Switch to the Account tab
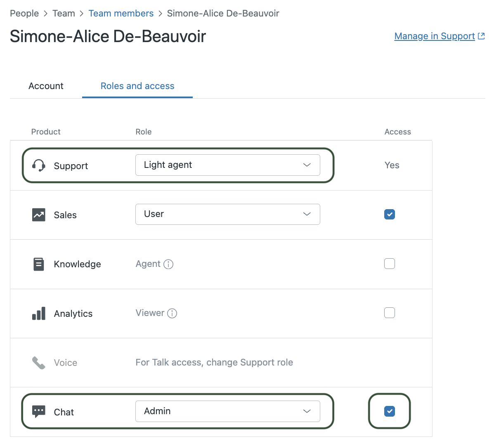The height and width of the screenshot is (448, 494). pyautogui.click(x=46, y=86)
